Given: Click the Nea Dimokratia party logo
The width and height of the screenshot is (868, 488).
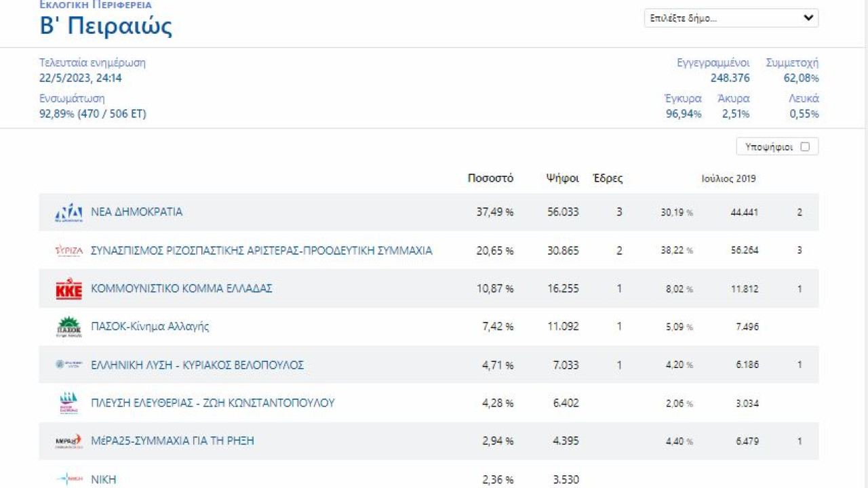Looking at the screenshot, I should 68,212.
